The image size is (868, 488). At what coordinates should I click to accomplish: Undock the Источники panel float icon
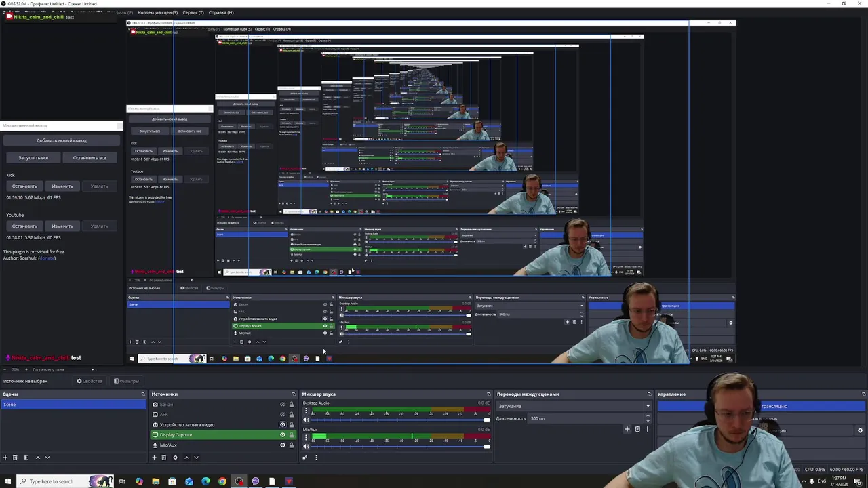(x=294, y=394)
